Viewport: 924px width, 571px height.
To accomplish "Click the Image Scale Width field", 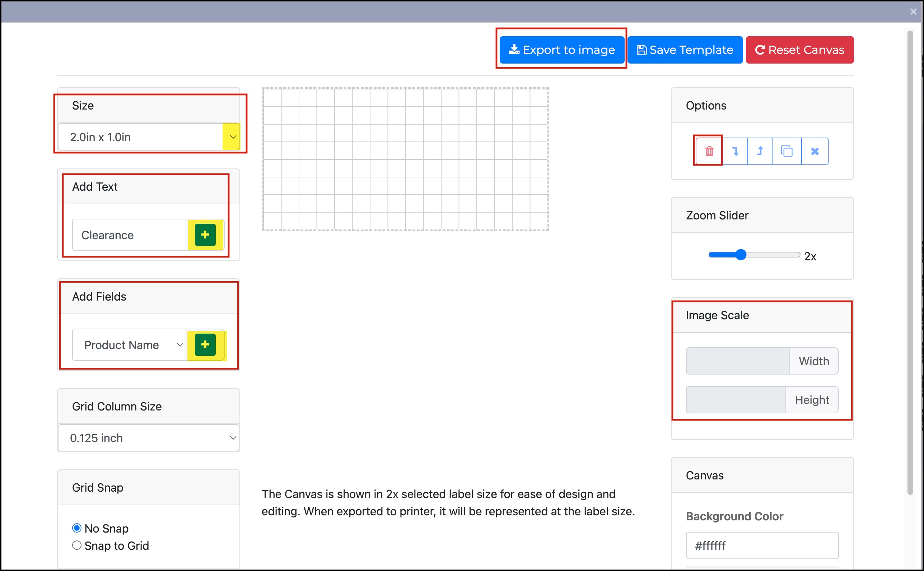I will click(737, 361).
